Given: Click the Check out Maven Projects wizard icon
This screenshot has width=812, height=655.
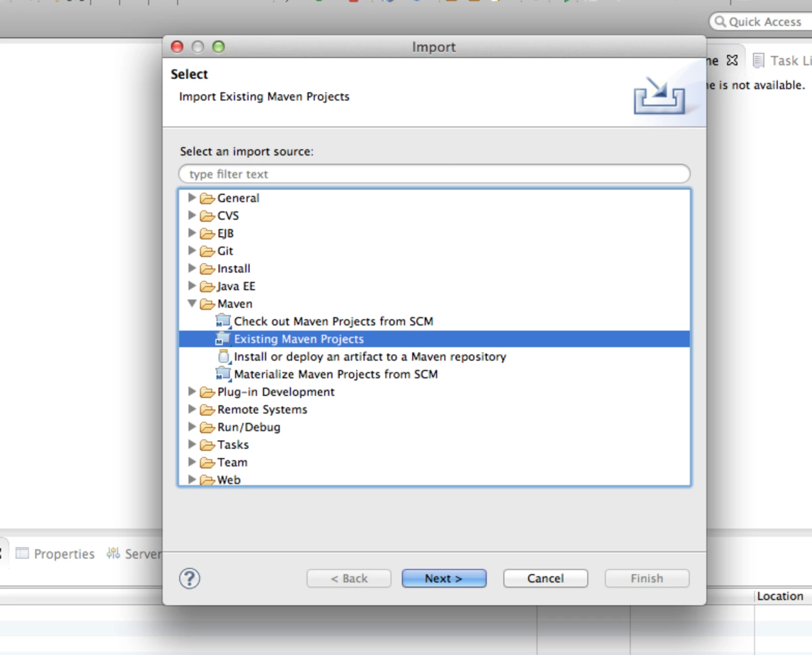Looking at the screenshot, I should tap(223, 321).
